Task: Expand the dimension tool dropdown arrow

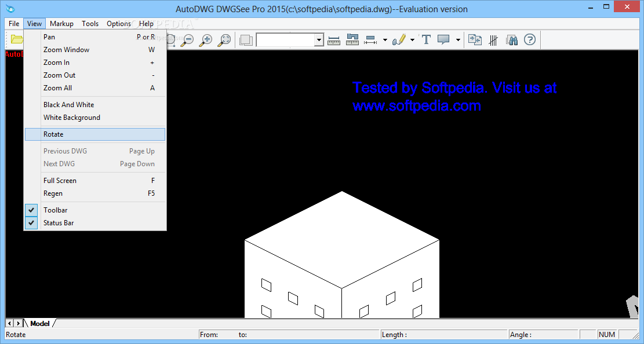Action: tap(385, 40)
